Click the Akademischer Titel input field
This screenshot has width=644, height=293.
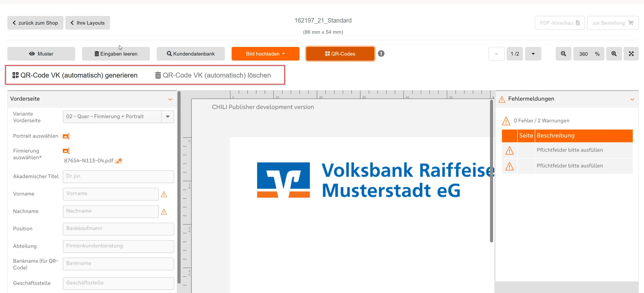[x=118, y=176]
